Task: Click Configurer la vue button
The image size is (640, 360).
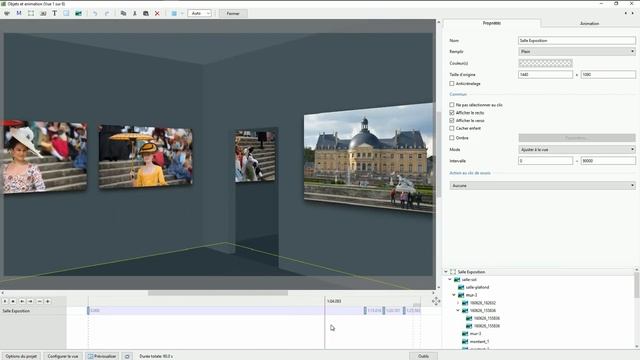Action: 63,356
